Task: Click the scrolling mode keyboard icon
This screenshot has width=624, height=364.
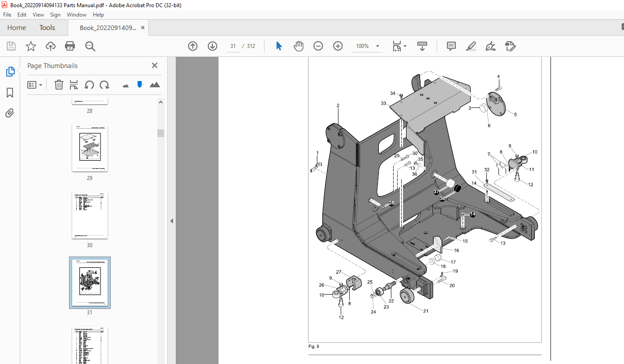Action: (x=422, y=46)
